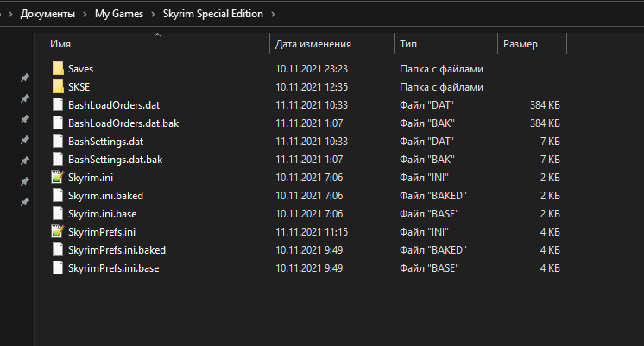Click the SkyrimPrefs.ini.base file icon

pos(58,267)
